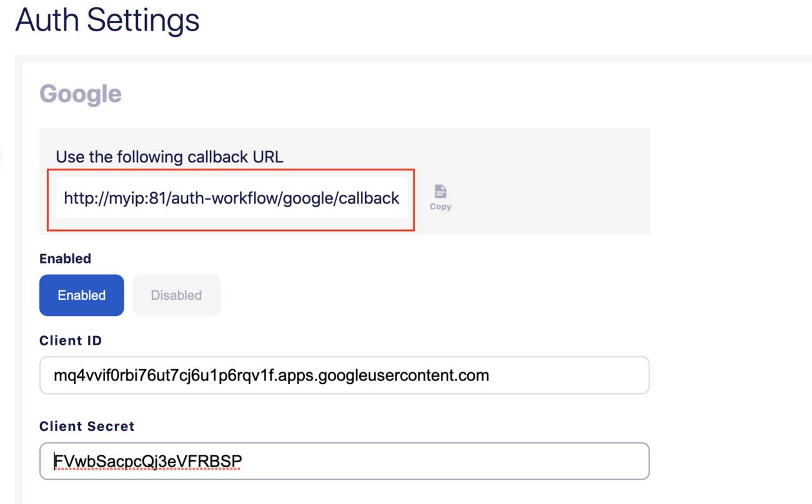Click the Client ID field label
Screen dimensions: 812x504
(71, 340)
